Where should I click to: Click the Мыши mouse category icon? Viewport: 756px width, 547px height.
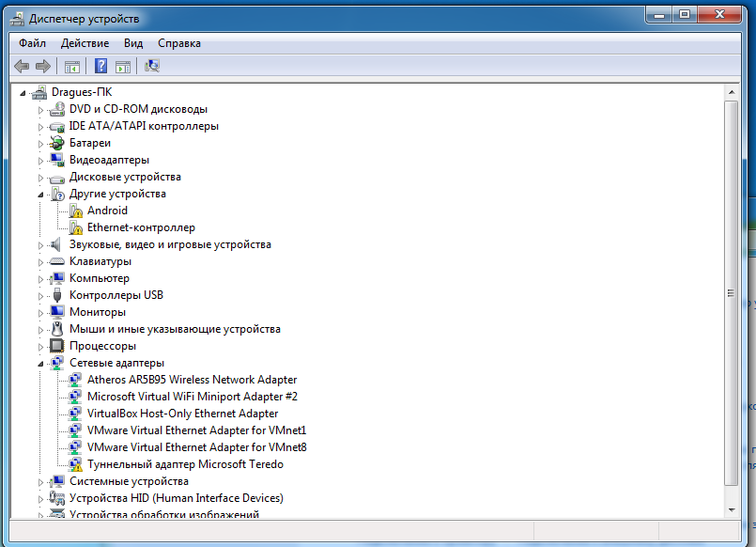click(x=57, y=329)
